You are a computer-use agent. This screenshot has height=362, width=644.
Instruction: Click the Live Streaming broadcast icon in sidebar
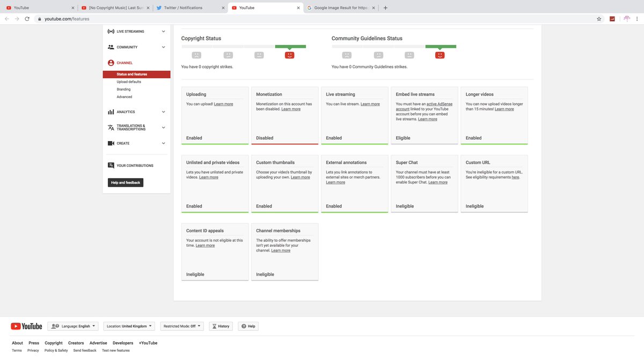point(111,32)
